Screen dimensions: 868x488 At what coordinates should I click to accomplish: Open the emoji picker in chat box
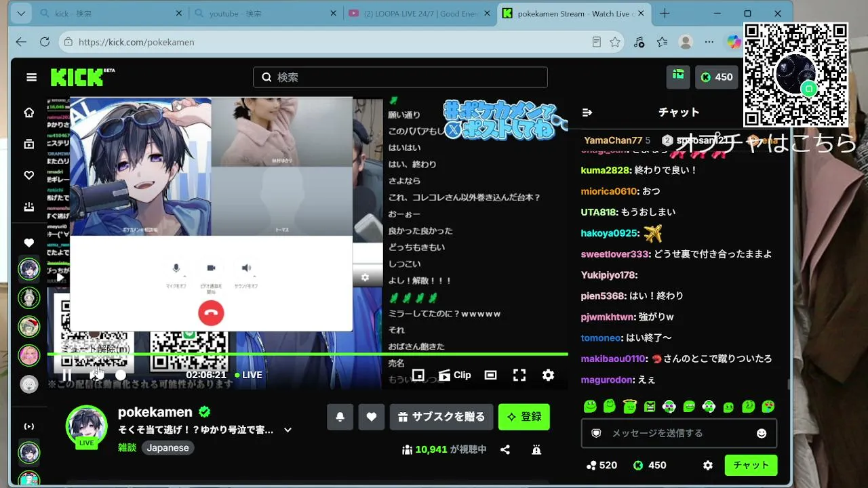pyautogui.click(x=762, y=433)
